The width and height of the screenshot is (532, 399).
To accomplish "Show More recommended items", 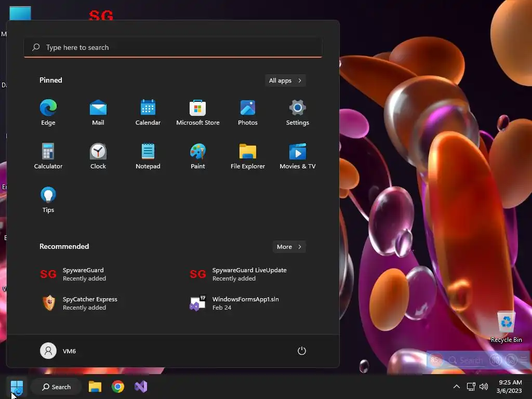I will tap(289, 247).
